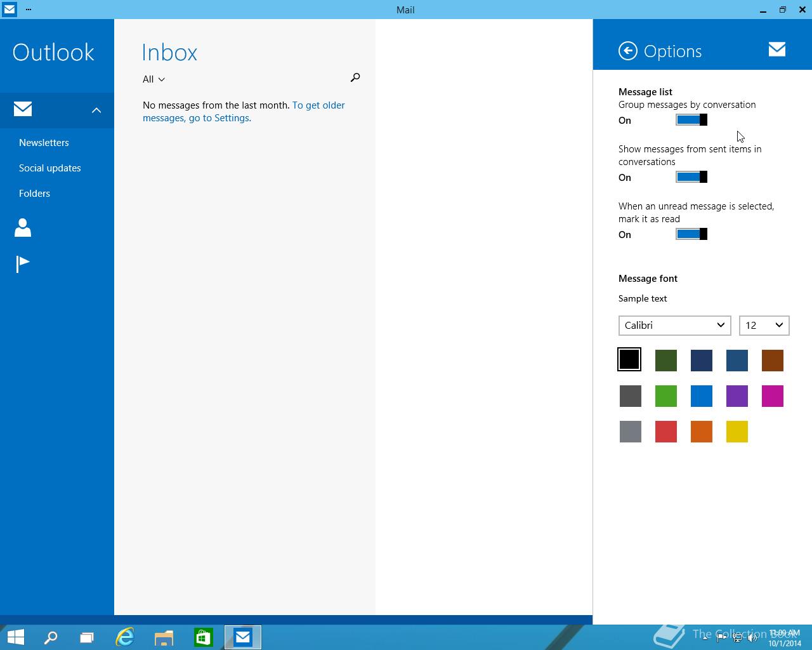
Task: Open Social updates folder
Action: click(x=50, y=168)
